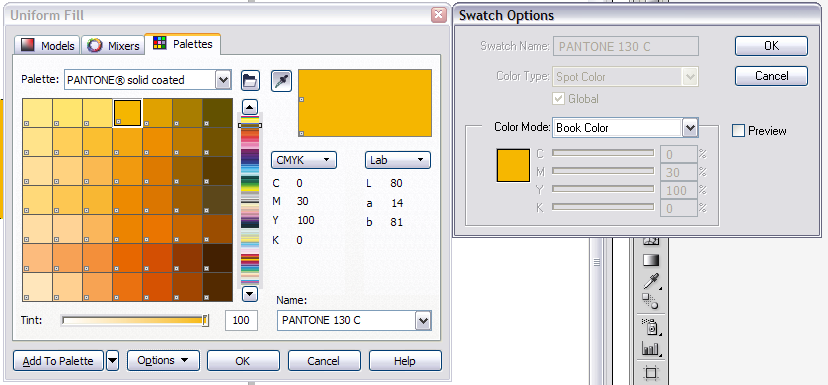Viewport: 828px width, 385px height.
Task: Click the CMYK Y value 100
Action: click(305, 220)
